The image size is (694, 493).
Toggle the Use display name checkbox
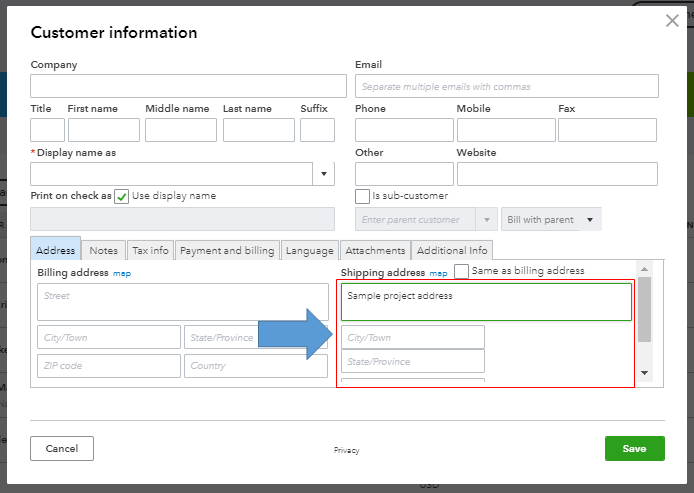[x=122, y=196]
